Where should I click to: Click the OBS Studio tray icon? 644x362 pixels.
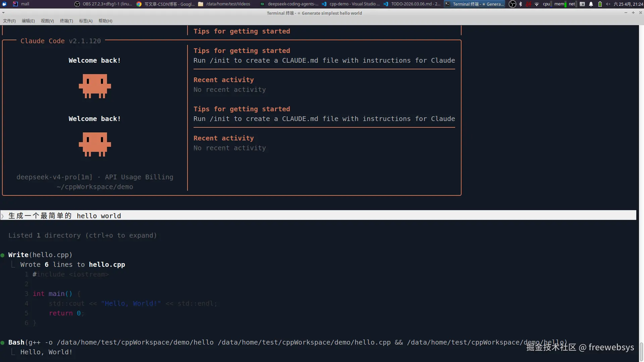pyautogui.click(x=512, y=4)
